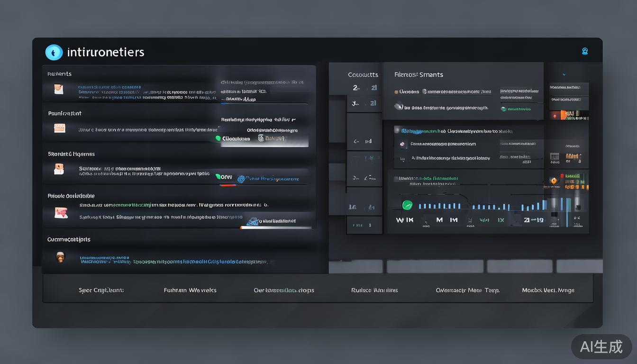Toggle the green dot status in Pounfevtunt row
637x364 pixels.
(218, 138)
